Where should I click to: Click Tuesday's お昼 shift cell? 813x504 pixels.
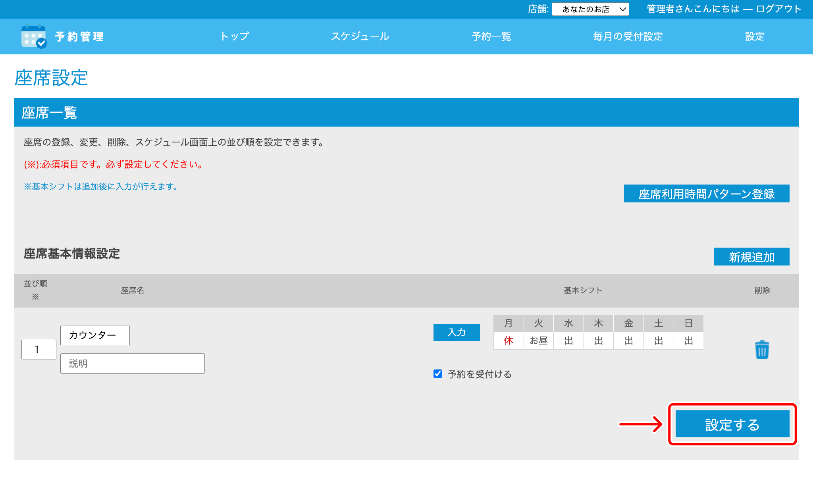(539, 341)
